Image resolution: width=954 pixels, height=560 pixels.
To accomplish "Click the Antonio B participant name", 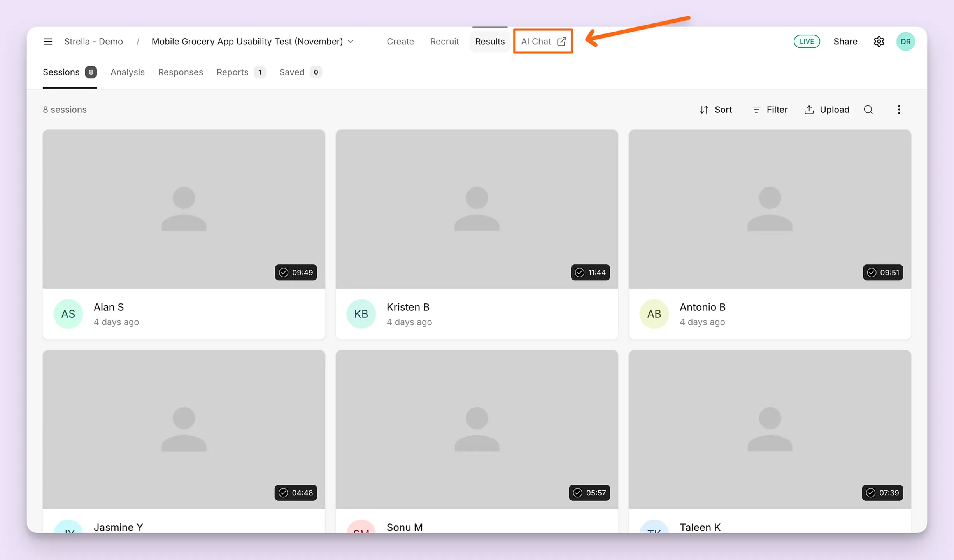I will point(702,307).
